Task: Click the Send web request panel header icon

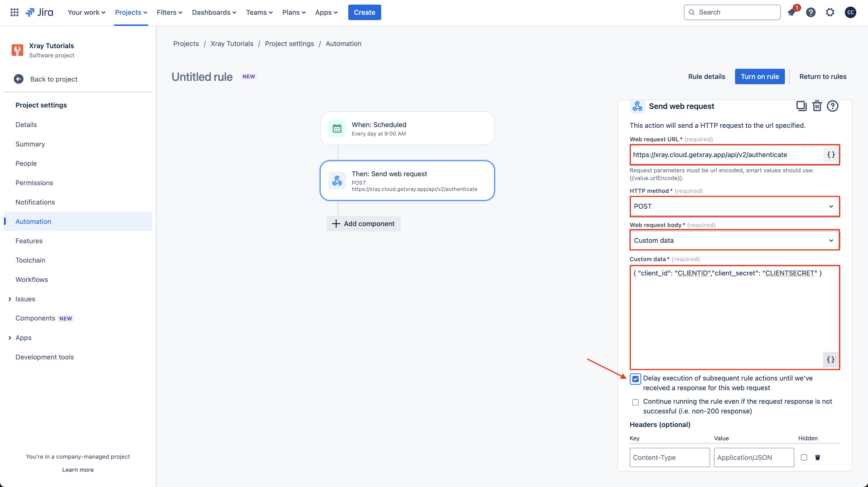Action: pos(637,106)
